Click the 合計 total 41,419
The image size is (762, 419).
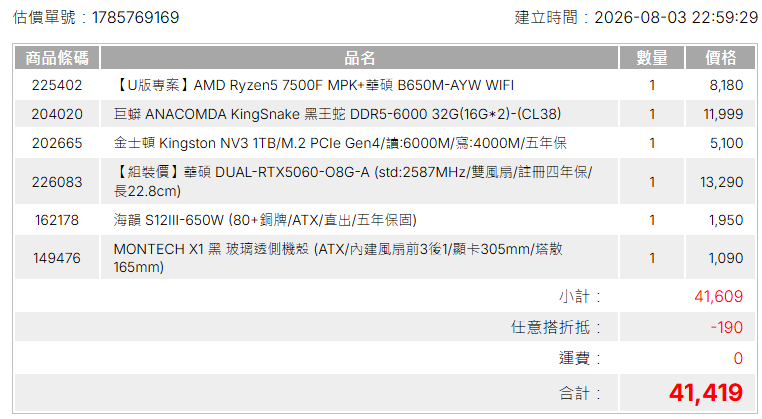(706, 393)
